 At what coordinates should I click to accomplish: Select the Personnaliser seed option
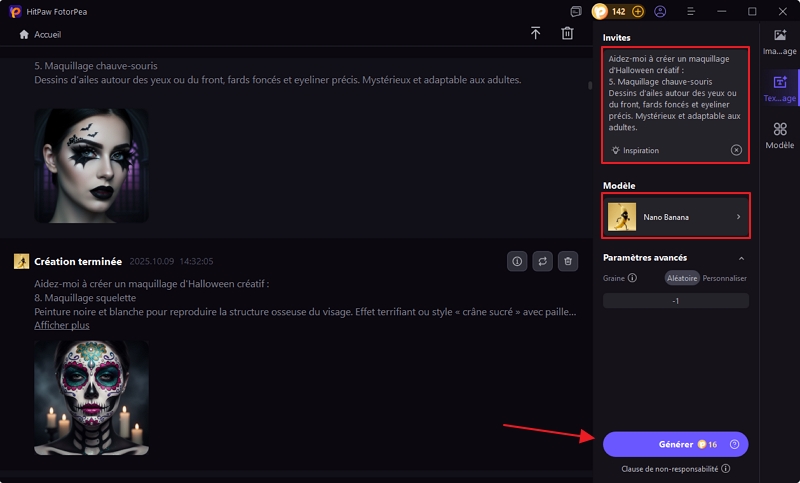[725, 278]
